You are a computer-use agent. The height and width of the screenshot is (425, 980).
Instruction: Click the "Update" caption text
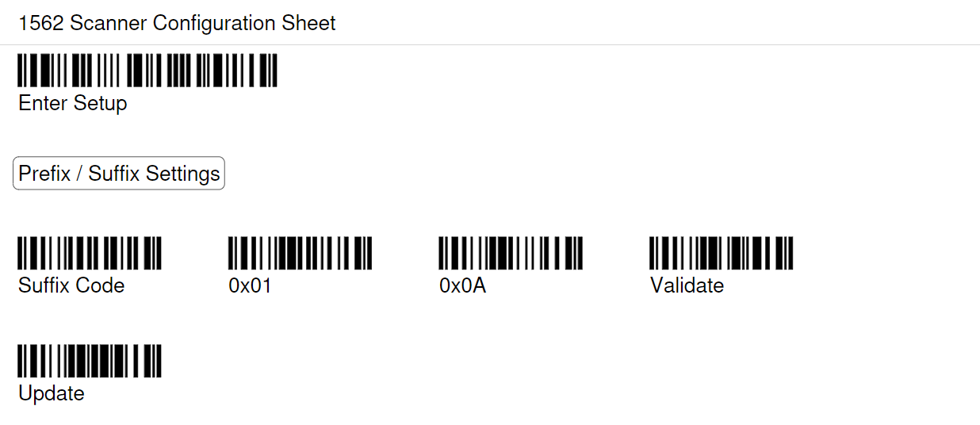[52, 394]
